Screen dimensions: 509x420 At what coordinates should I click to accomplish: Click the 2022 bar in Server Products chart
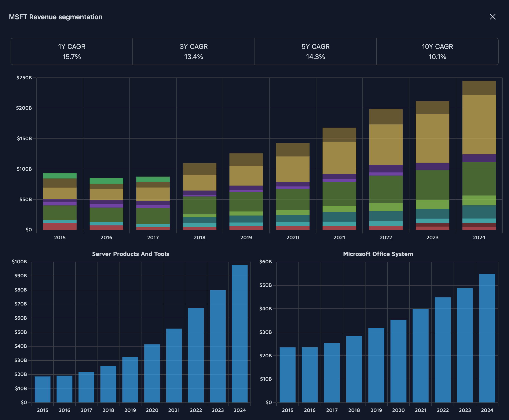point(196,355)
